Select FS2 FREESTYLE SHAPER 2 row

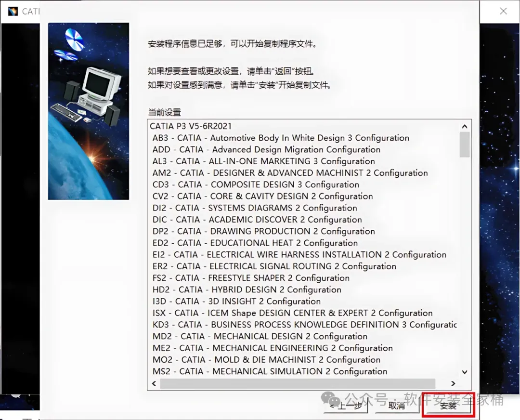251,278
